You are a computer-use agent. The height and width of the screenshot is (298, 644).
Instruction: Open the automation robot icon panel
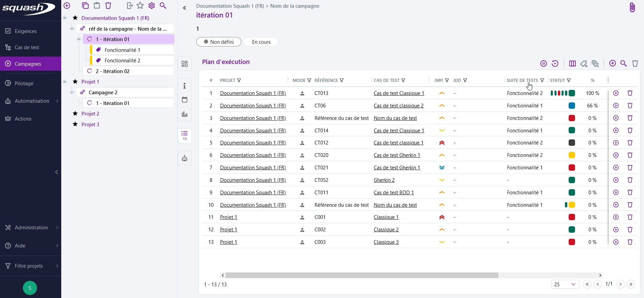coord(184,158)
